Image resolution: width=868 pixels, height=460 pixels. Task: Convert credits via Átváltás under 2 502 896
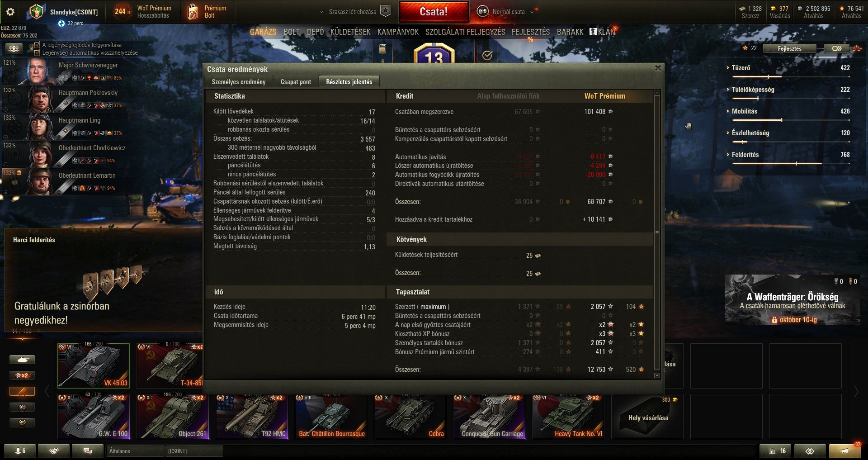tap(813, 12)
